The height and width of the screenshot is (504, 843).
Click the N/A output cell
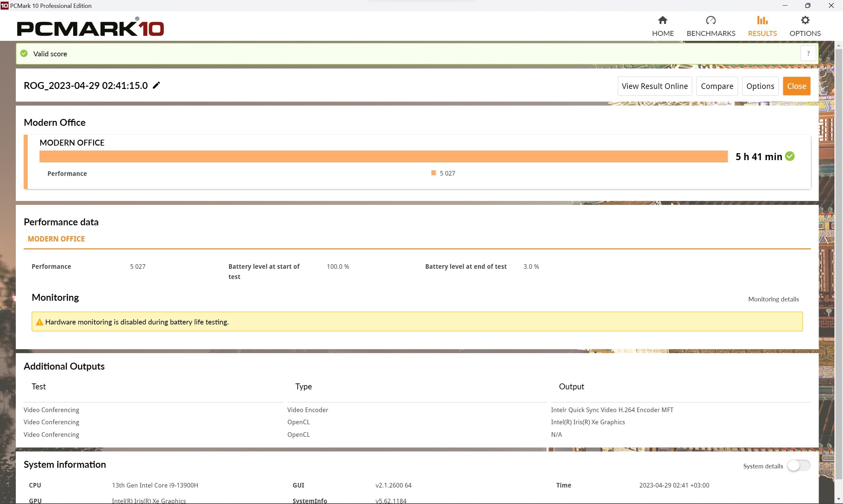[x=556, y=434]
